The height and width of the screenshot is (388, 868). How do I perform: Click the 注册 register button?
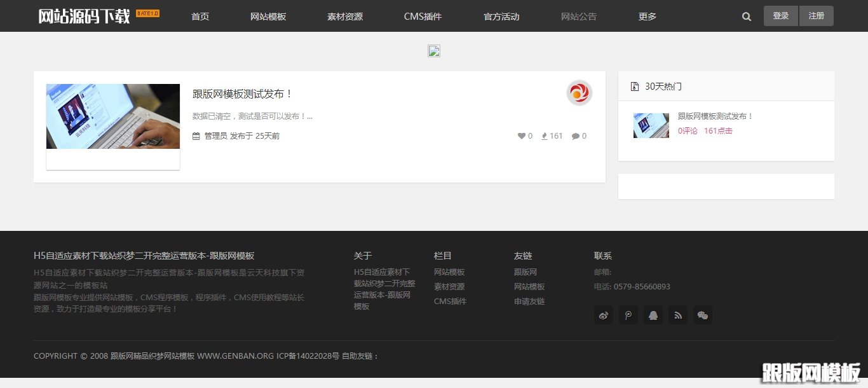(x=817, y=16)
